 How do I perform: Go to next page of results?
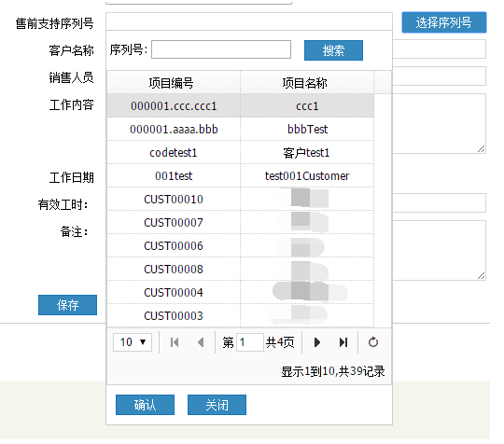click(317, 342)
